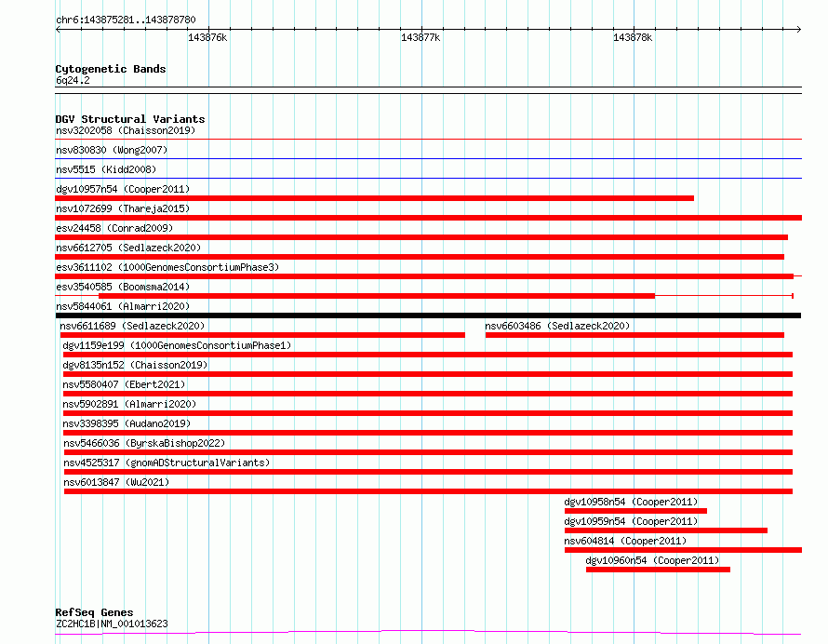Click the 143876k ruler marker
This screenshot has height=644, width=828.
pos(207,37)
